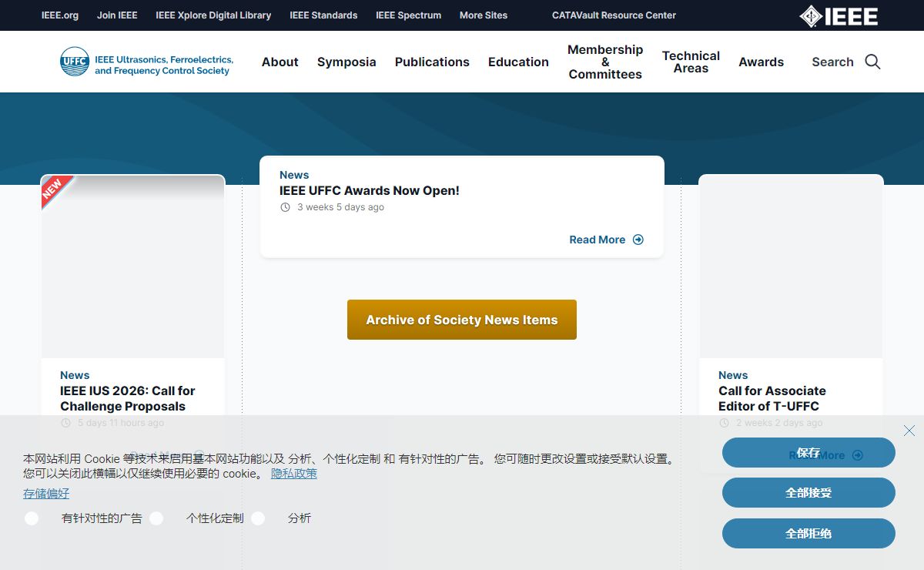
Task: Close the cookie banner with the X icon
Action: point(909,431)
